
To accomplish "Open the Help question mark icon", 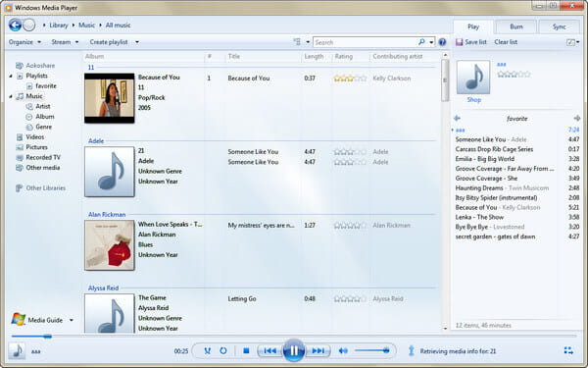I will (443, 42).
